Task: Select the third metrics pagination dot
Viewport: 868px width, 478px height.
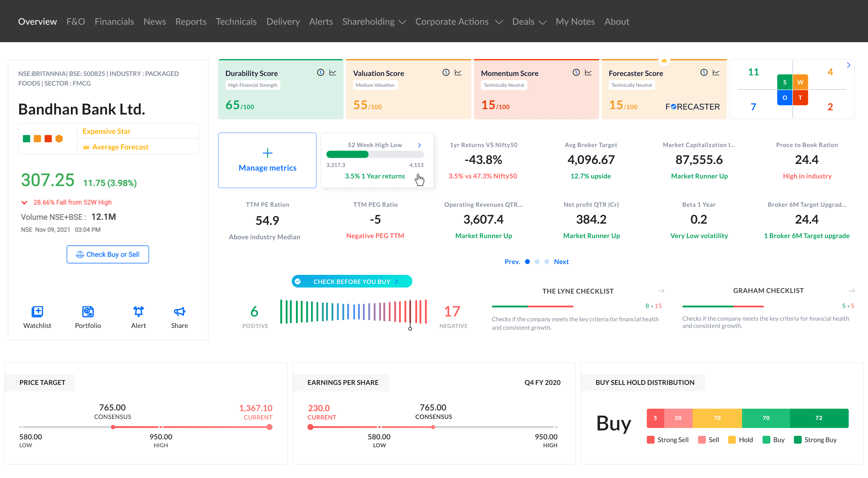Action: [546, 262]
